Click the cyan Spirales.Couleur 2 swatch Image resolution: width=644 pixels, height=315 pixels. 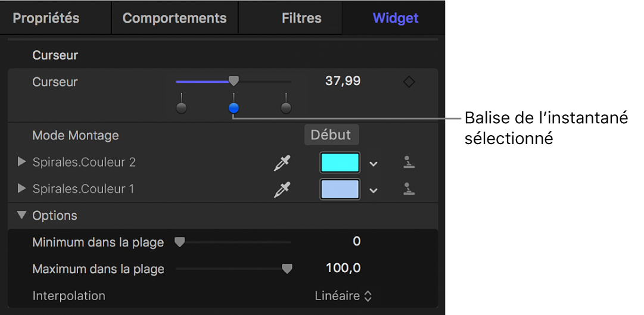340,163
